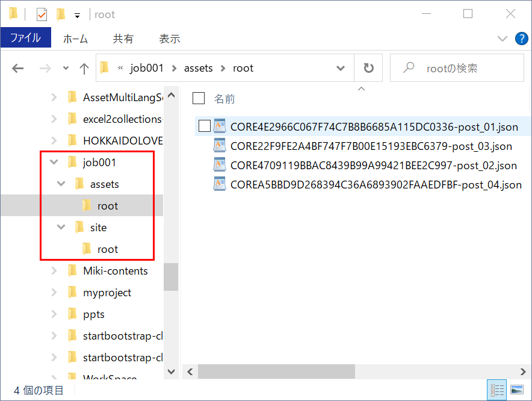Select ppts folder in tree
532x401 pixels.
click(x=94, y=314)
